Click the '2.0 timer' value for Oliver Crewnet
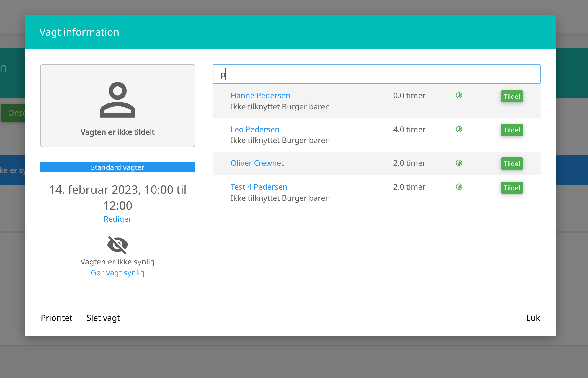 (409, 163)
